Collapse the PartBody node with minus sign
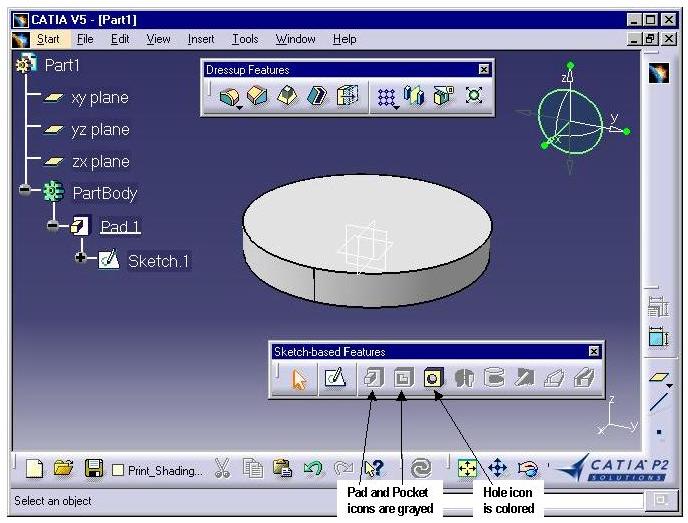The image size is (688, 523). click(25, 190)
